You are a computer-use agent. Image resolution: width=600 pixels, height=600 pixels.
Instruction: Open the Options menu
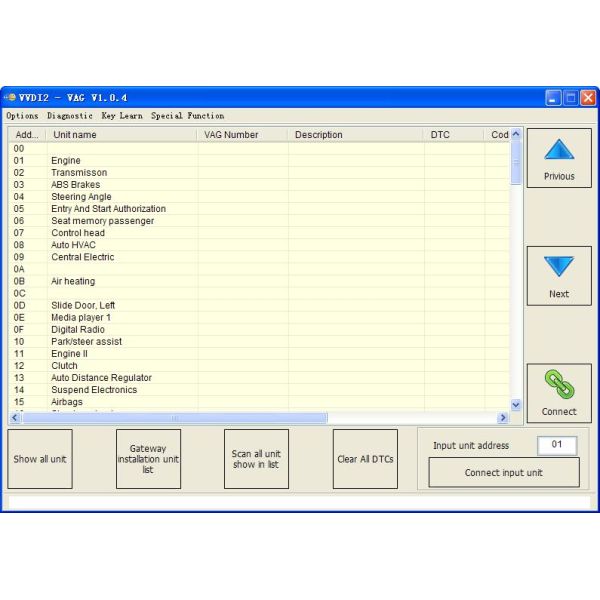point(22,116)
